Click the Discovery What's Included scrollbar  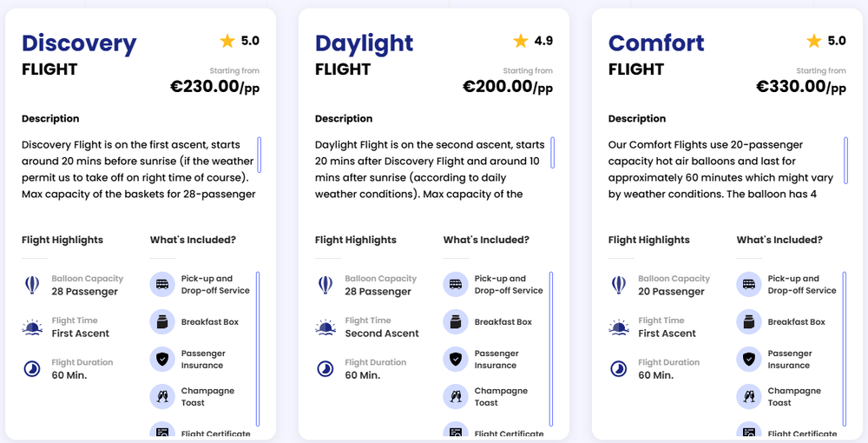point(258,347)
